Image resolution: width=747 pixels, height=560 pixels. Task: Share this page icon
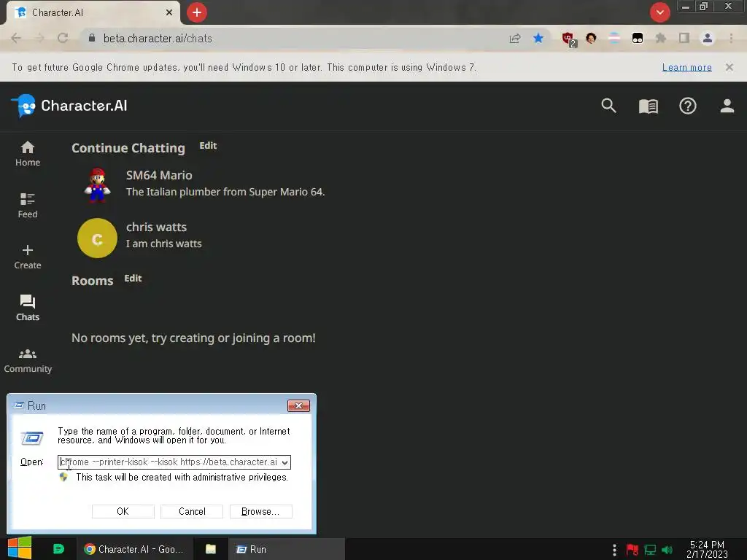(x=515, y=38)
